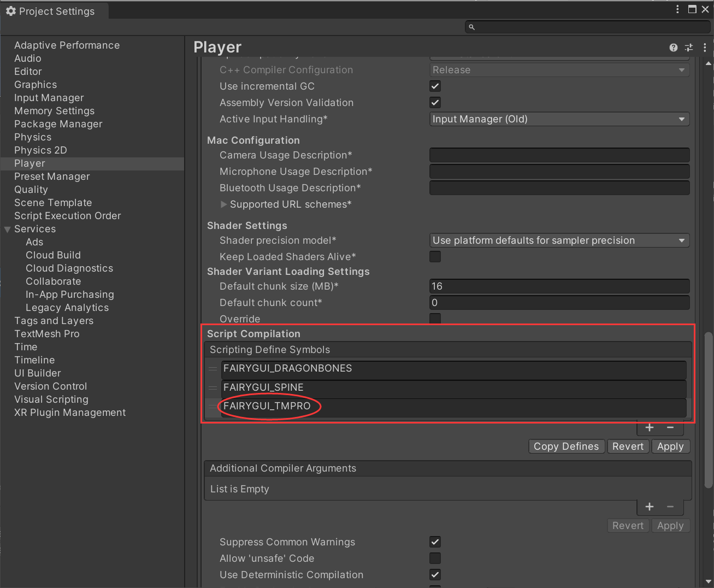Select Cloud Build under Services
Image resolution: width=714 pixels, height=588 pixels.
(53, 255)
